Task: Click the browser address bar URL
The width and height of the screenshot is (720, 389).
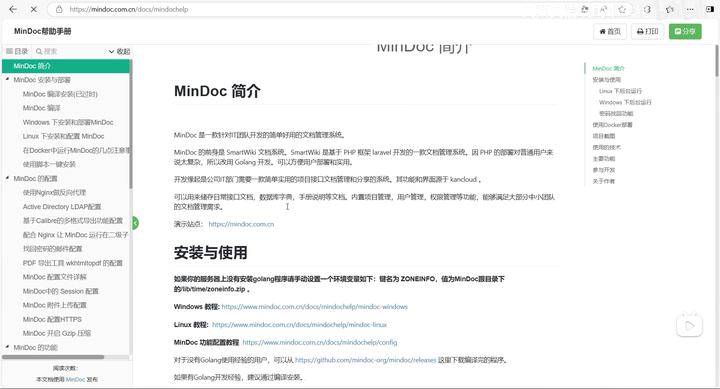Action: 129,9
